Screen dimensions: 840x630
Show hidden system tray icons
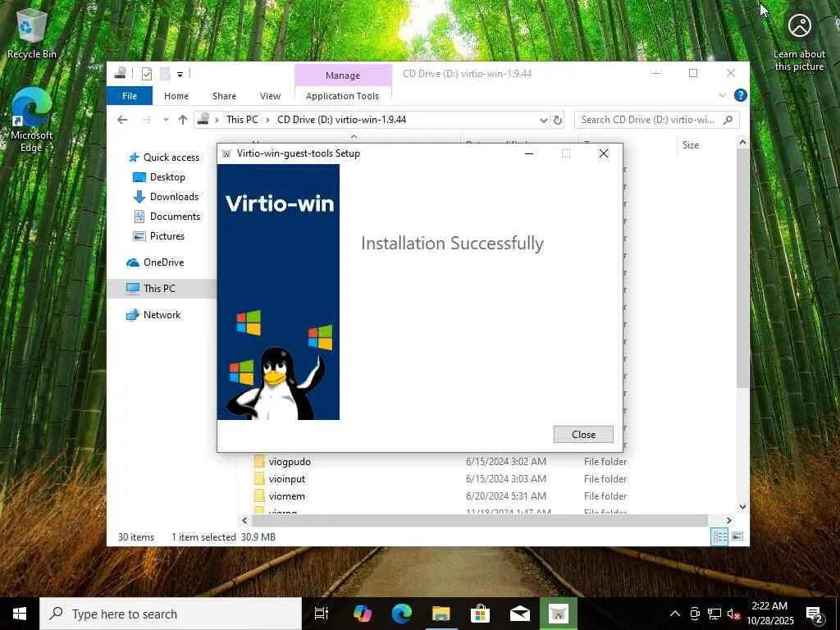pyautogui.click(x=675, y=614)
